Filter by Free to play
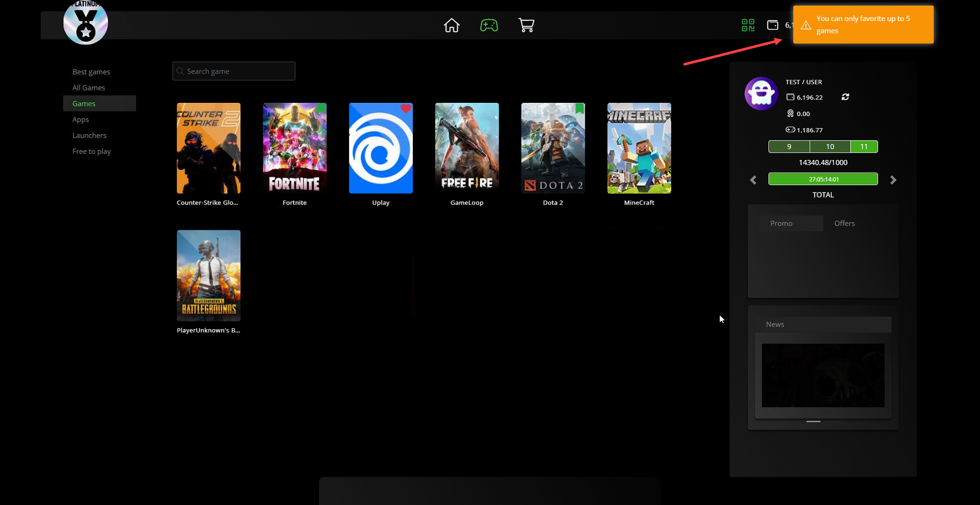Screen dimensions: 980x505 point(92,151)
